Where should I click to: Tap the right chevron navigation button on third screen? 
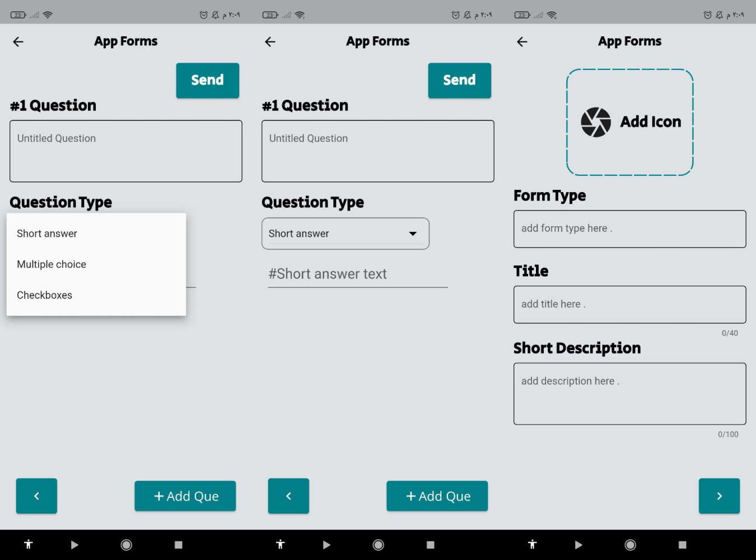tap(719, 496)
